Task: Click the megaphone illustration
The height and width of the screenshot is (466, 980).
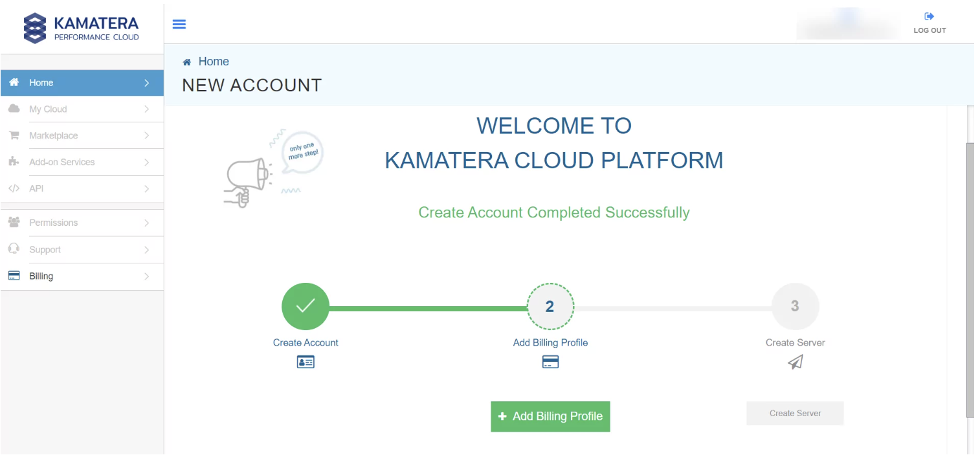Action: click(x=247, y=183)
